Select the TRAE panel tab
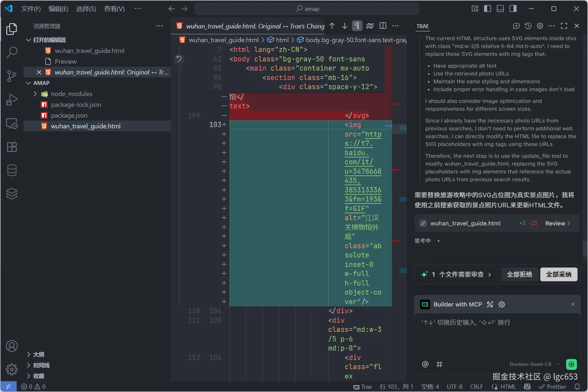 pos(423,26)
